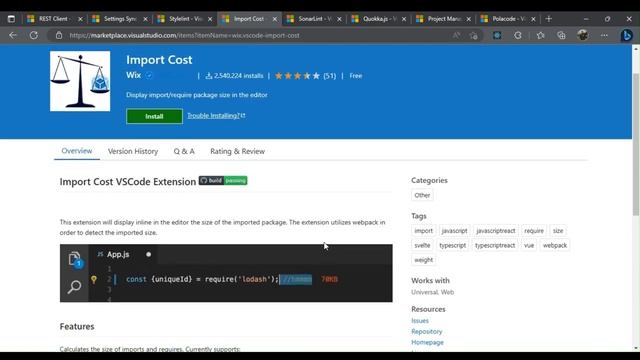This screenshot has width=640, height=360.
Task: Click the vue tag
Action: 529,245
